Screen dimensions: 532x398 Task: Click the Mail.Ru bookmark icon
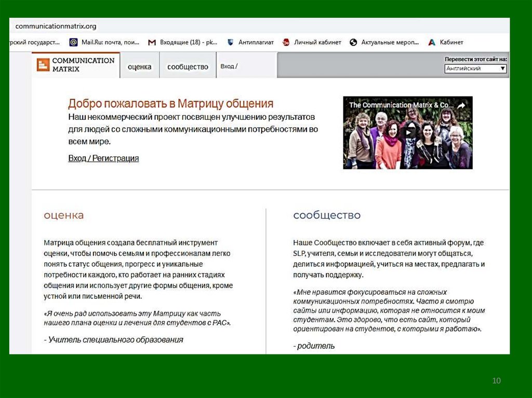pyautogui.click(x=74, y=43)
